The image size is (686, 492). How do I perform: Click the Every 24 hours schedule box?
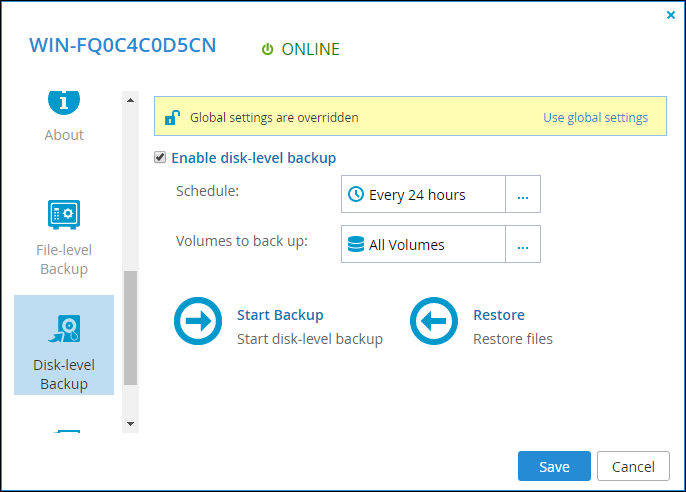pyautogui.click(x=423, y=194)
